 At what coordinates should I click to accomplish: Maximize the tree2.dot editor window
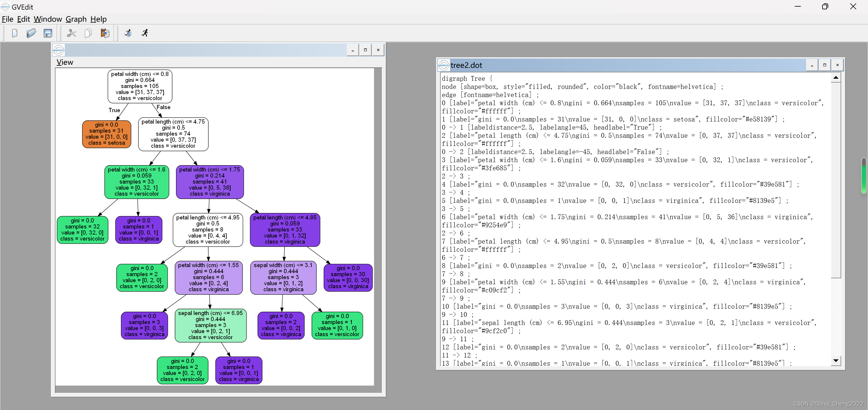click(825, 65)
